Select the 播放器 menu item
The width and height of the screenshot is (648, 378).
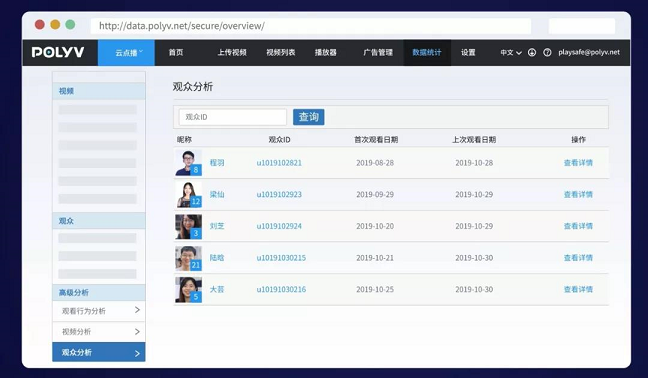[326, 52]
